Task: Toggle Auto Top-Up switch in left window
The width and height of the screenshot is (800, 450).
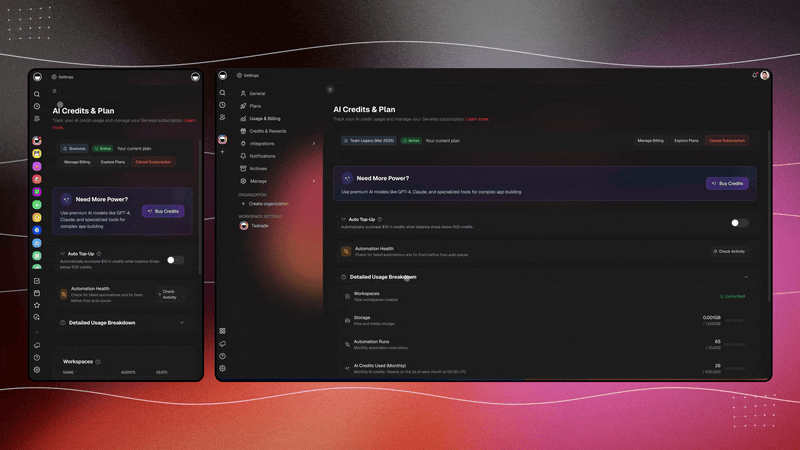Action: pos(174,260)
